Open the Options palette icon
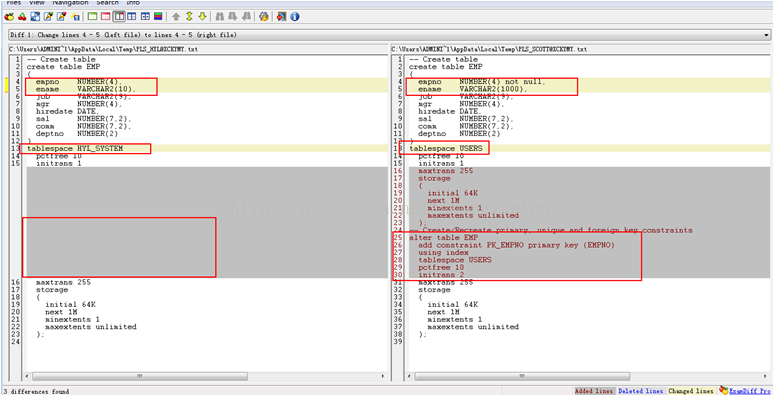 coord(264,17)
